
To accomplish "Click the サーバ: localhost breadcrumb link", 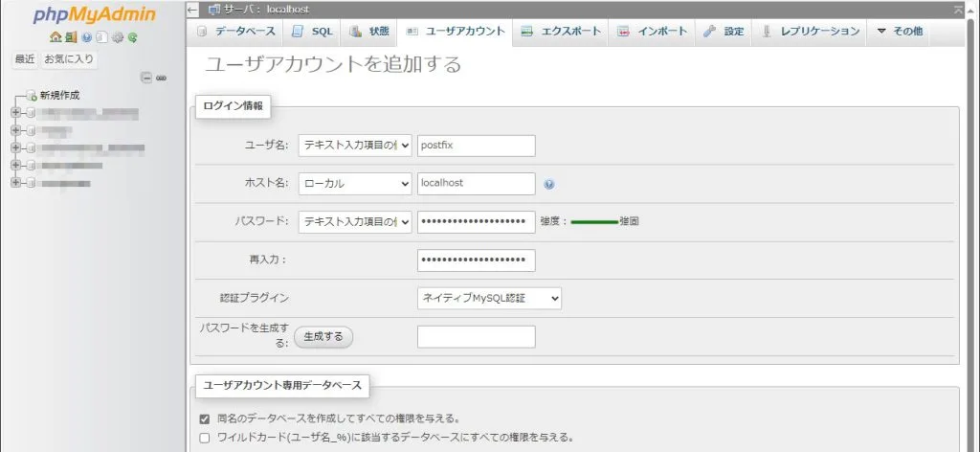I will (x=266, y=10).
